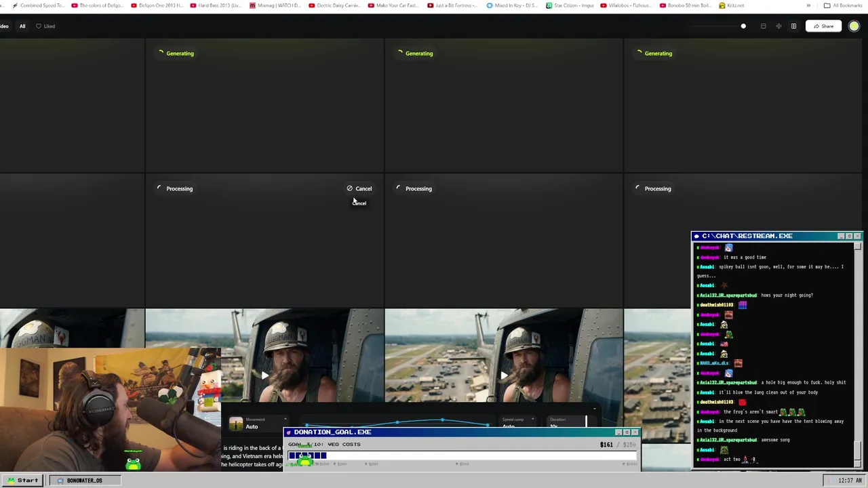
Task: Show only Liked items
Action: point(45,26)
